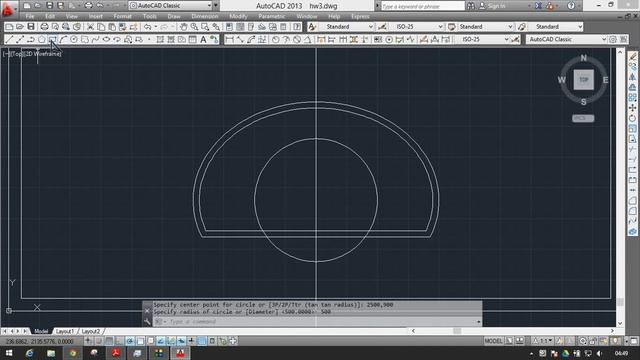Click the horizontal scrollbar thumb
The height and width of the screenshot is (360, 640).
(457, 331)
